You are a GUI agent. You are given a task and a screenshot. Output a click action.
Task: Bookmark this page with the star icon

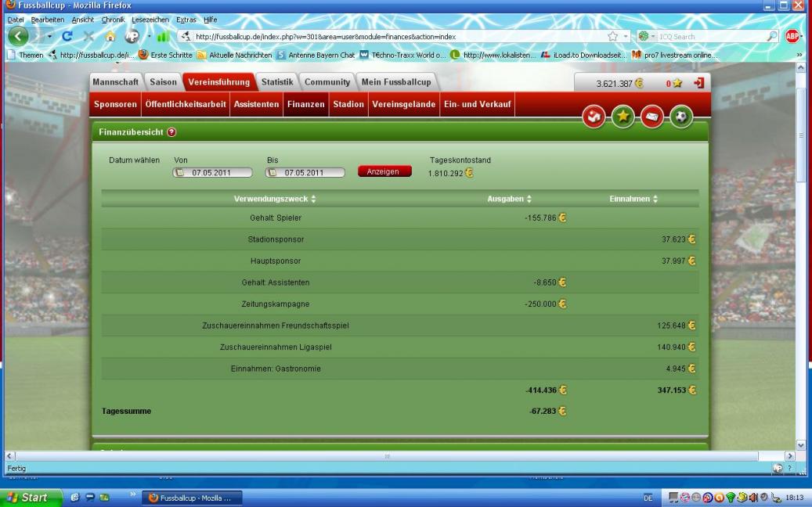[x=612, y=36]
